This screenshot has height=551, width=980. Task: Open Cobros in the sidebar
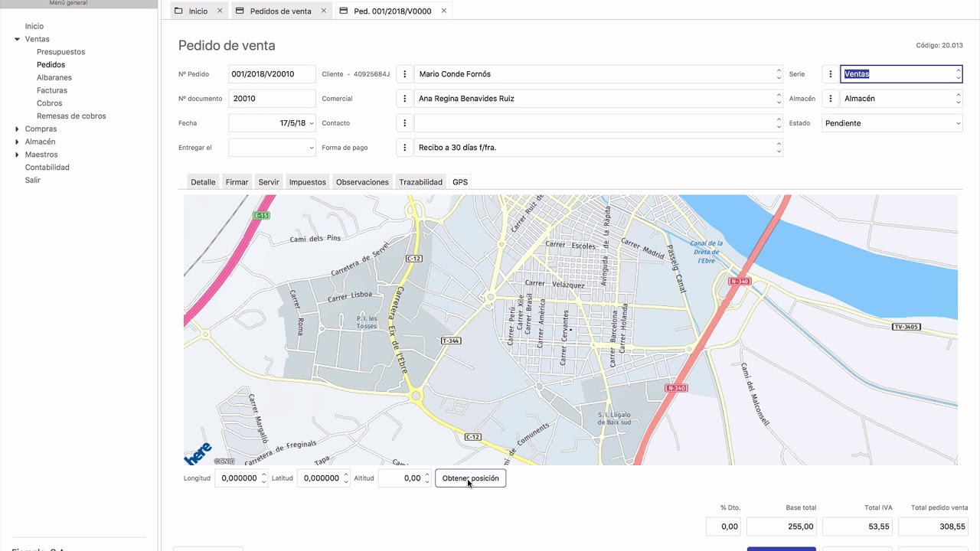pyautogui.click(x=50, y=103)
